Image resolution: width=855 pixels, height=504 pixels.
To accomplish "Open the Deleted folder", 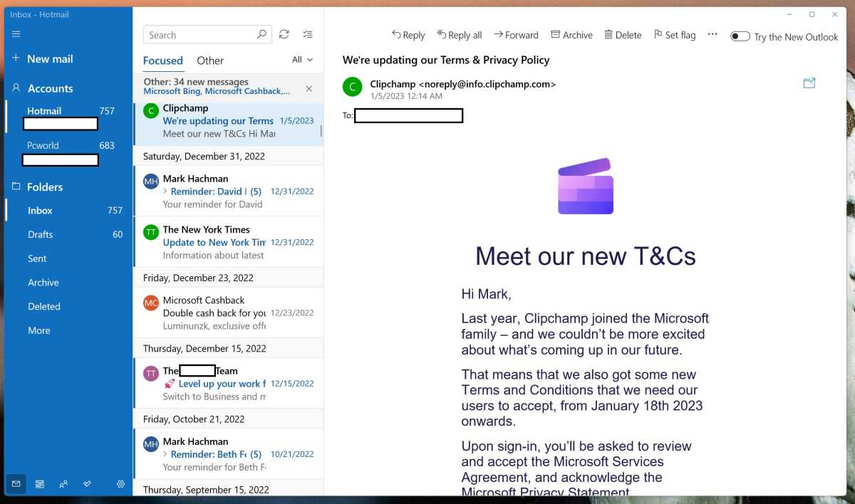I will click(68, 306).
